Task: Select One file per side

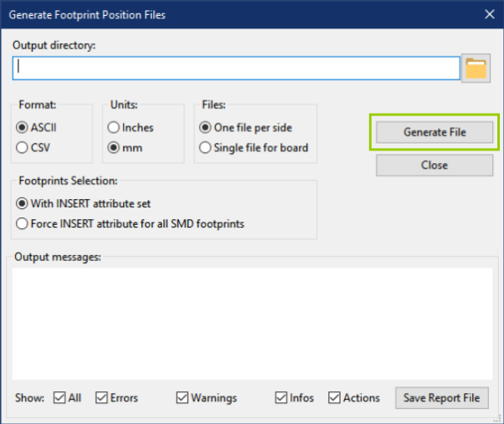Action: (205, 128)
